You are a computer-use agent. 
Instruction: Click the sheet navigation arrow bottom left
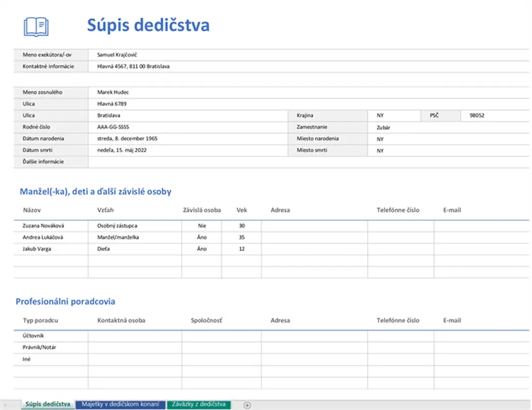click(x=4, y=405)
